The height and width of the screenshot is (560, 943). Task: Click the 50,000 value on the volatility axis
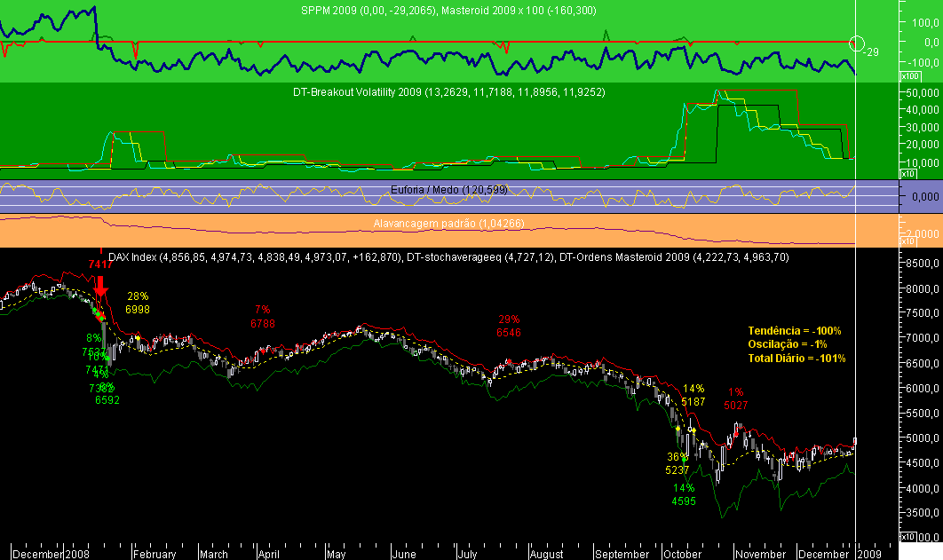[924, 92]
